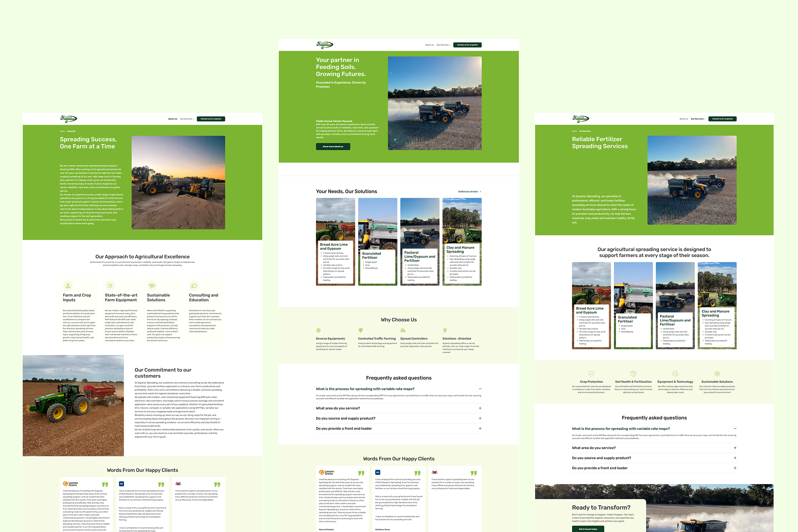Screen dimensions: 798x532
Task: Click the 'Get in touch today' button
Action: 589,529
